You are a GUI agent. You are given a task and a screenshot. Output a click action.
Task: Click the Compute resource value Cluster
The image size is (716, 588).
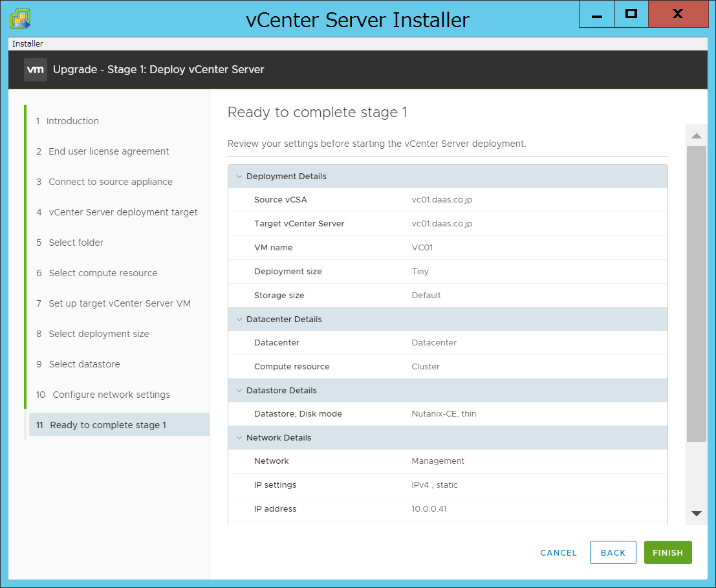point(426,367)
